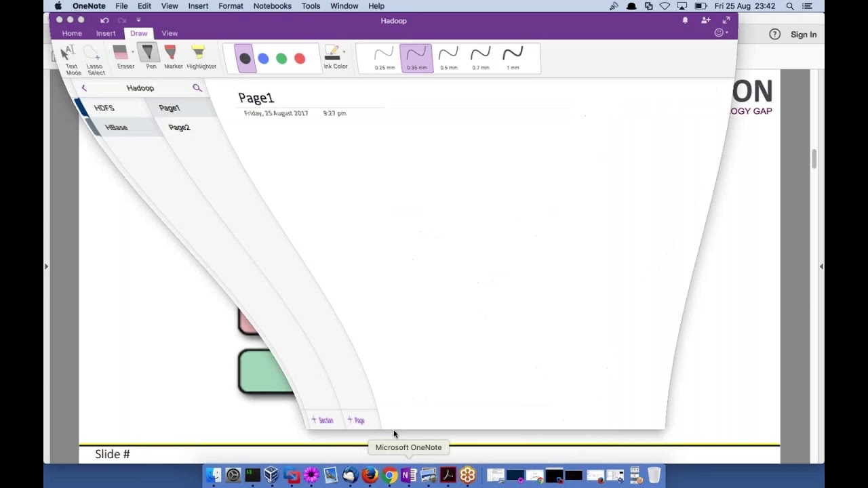Screen dimensions: 868x488
Task: Open the notifications bell
Action: coord(685,20)
